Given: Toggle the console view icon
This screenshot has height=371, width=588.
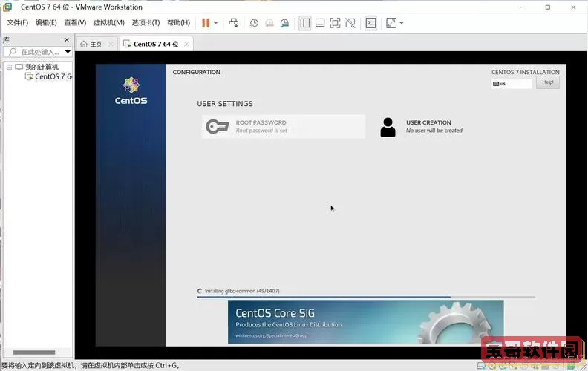Looking at the screenshot, I should [370, 23].
